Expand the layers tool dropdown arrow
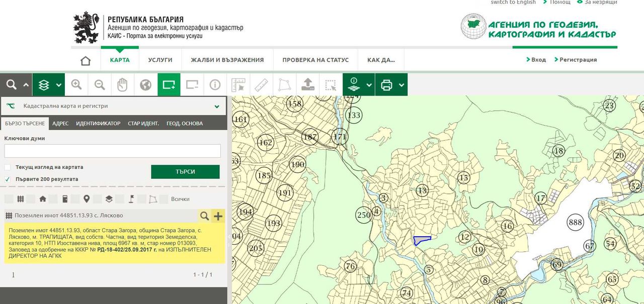This screenshot has width=644, height=304. [59, 85]
